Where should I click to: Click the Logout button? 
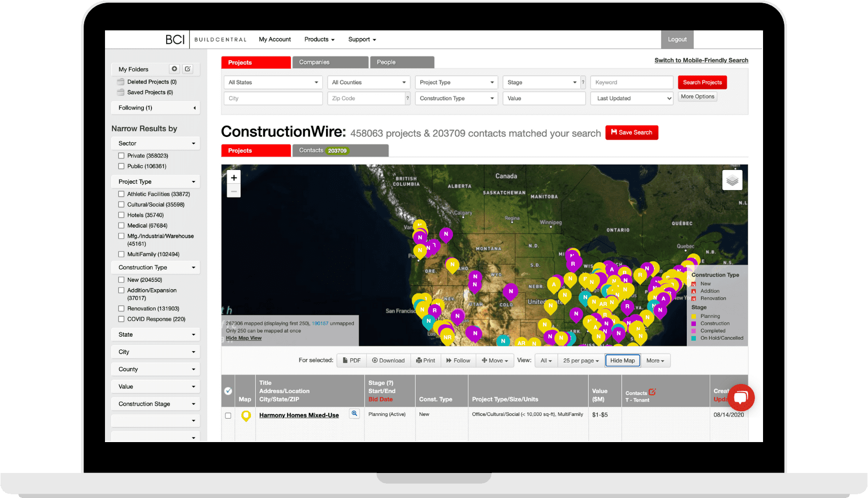click(x=677, y=39)
